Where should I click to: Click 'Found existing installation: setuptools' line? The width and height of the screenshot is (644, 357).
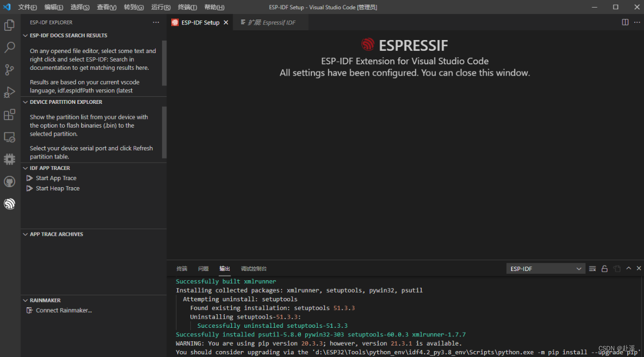(272, 308)
